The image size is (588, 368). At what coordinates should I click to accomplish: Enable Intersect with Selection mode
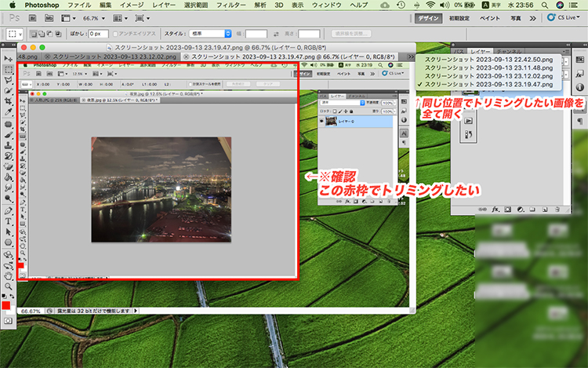(x=58, y=34)
